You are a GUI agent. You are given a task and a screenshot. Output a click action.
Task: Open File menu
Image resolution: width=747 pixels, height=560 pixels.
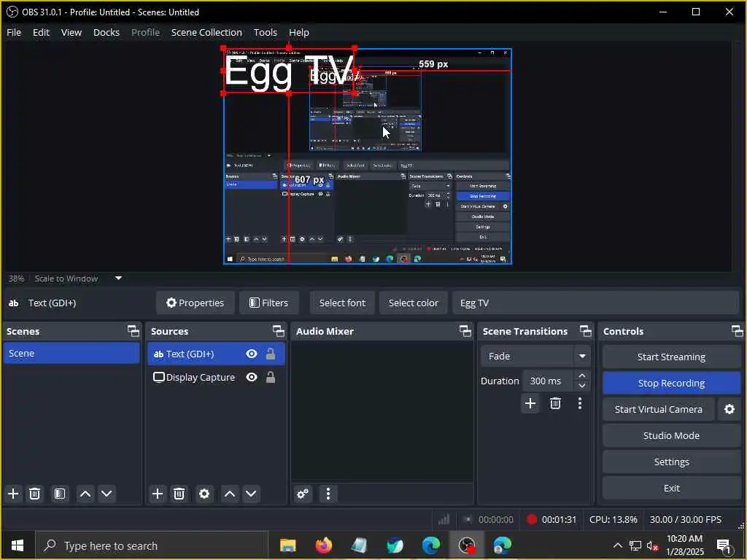(14, 32)
